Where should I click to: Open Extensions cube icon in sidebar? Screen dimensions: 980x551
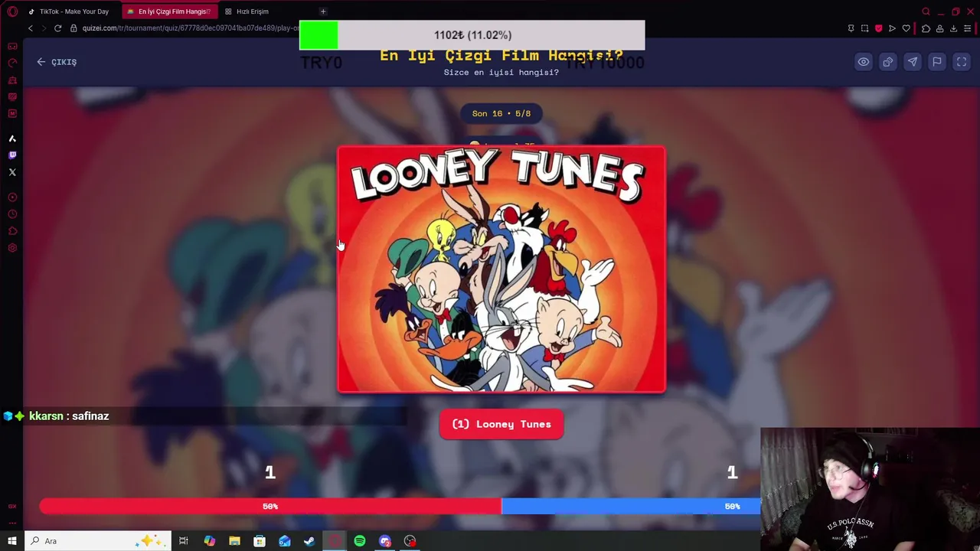(x=12, y=231)
